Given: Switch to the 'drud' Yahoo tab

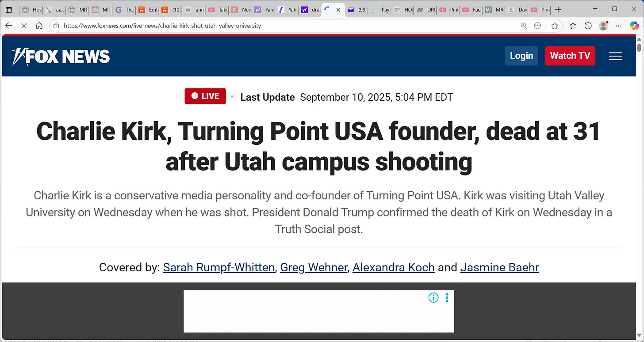Looking at the screenshot, I should click(x=310, y=10).
